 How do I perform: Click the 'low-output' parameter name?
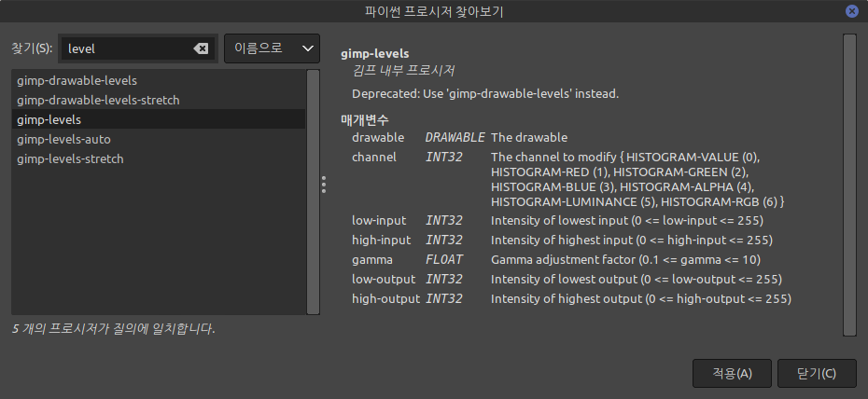pyautogui.click(x=384, y=279)
